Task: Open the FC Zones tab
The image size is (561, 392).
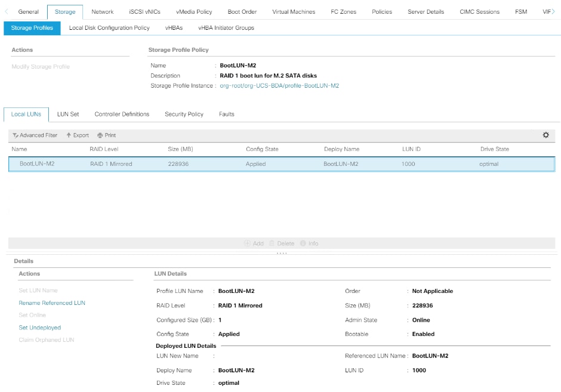Action: tap(343, 11)
